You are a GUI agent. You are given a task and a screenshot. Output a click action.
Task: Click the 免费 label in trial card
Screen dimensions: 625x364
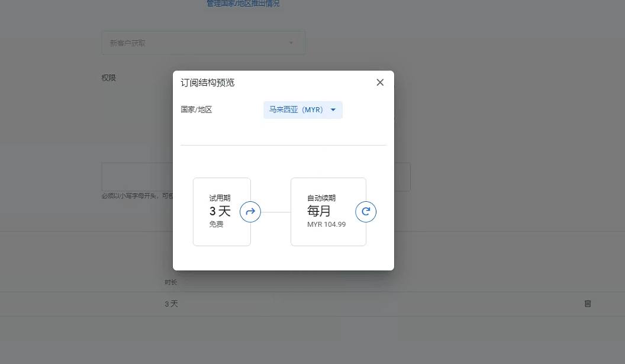[216, 224]
